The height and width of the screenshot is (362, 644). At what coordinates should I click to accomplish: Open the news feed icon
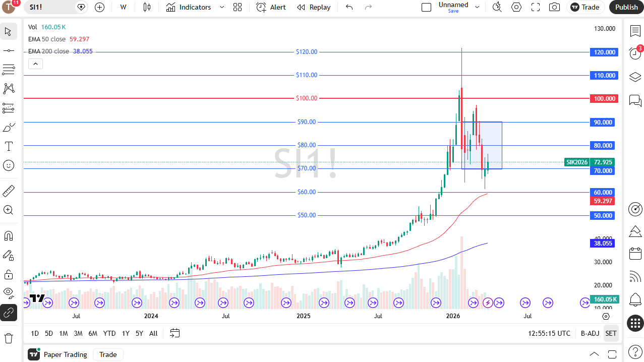coord(635,276)
